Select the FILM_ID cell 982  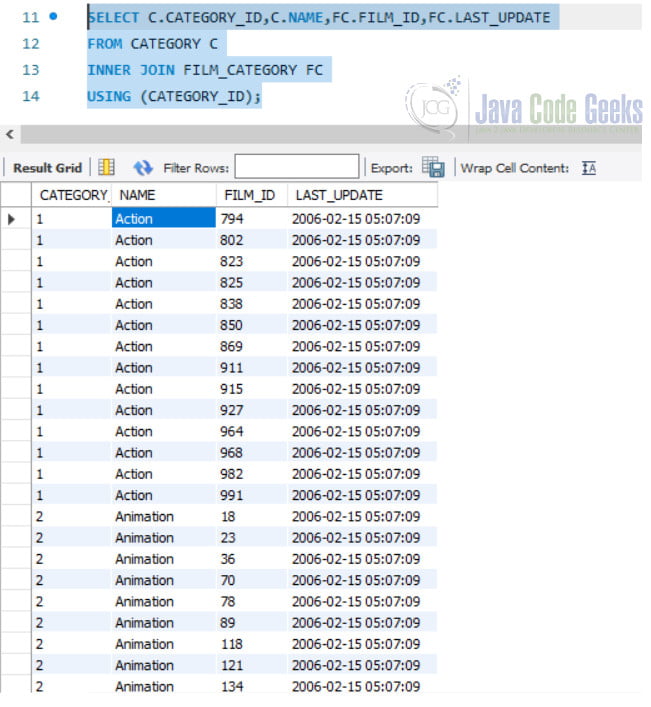pos(251,473)
